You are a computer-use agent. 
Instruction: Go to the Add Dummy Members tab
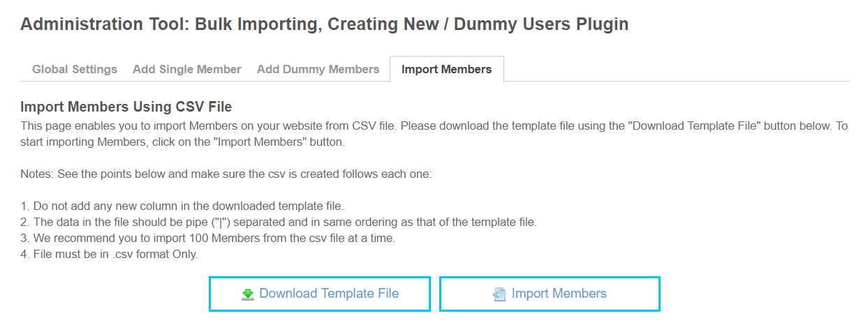tap(318, 69)
